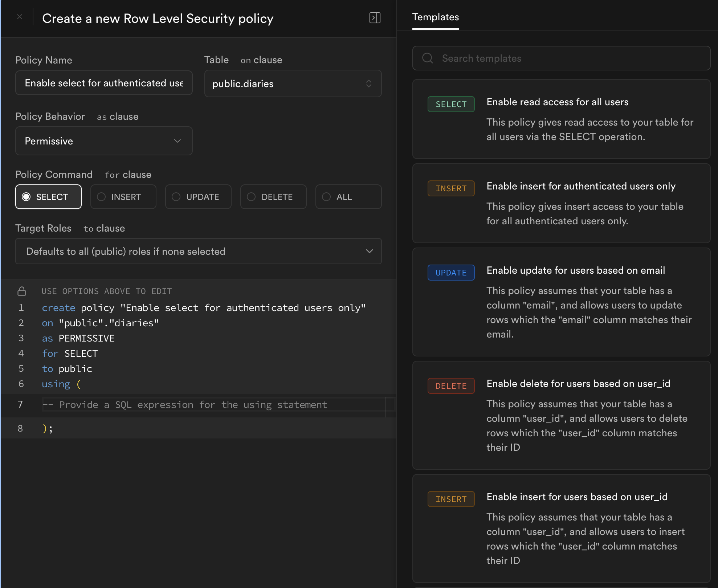Open the public.diaries table selector

293,83
